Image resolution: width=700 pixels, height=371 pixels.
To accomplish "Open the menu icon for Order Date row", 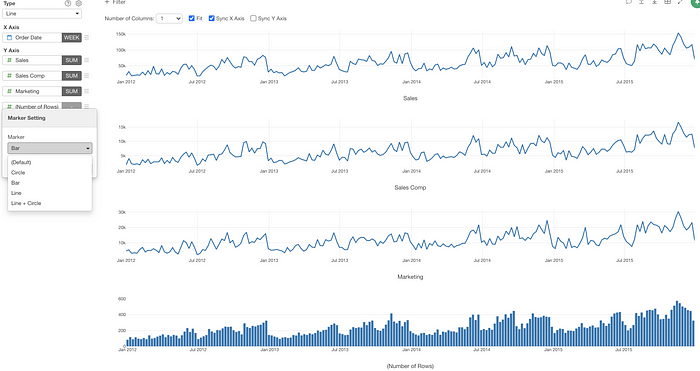I will coord(87,38).
